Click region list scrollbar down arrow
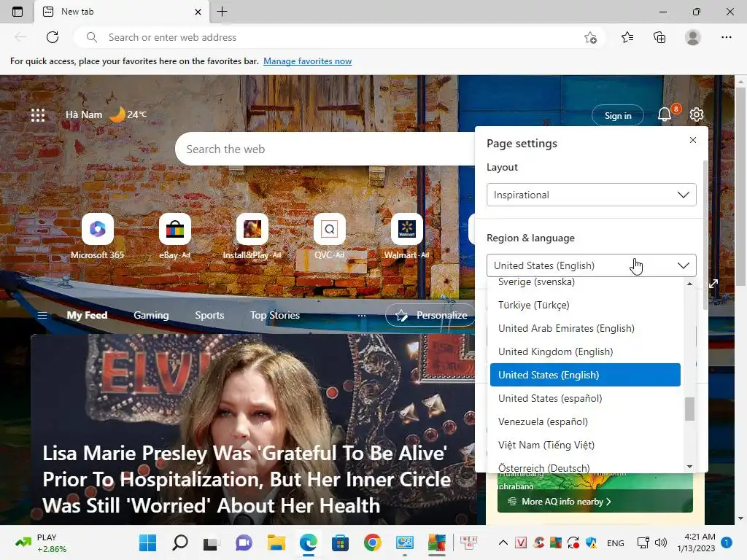The image size is (747, 560). 689,467
